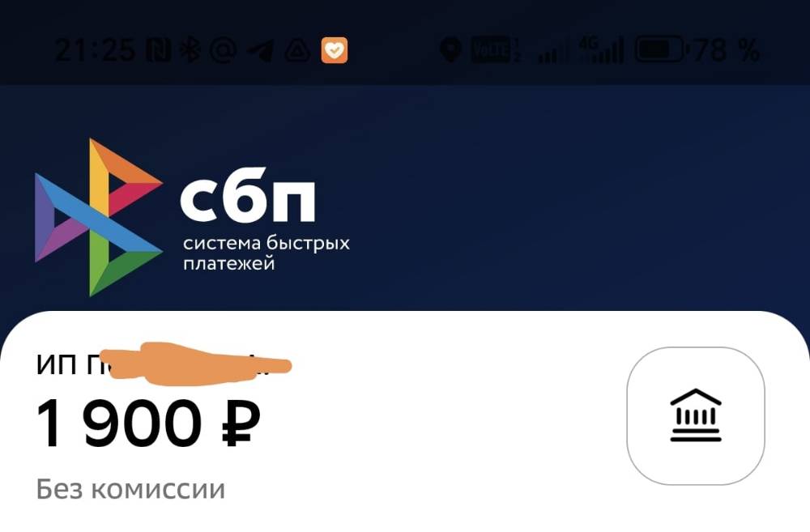Image resolution: width=810 pixels, height=532 pixels.
Task: Click the colorful SBP logo emblem
Action: coord(99,218)
